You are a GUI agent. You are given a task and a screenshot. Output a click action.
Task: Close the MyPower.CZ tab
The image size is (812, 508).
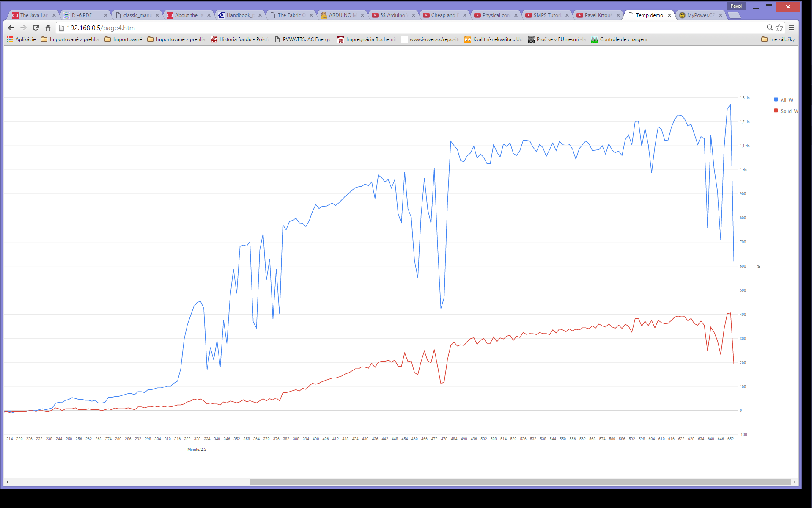tap(721, 15)
